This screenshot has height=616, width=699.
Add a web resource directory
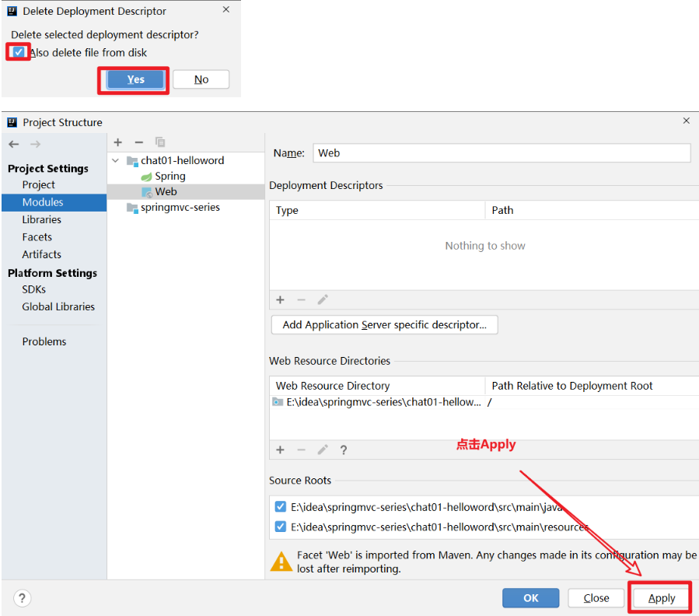coord(281,450)
